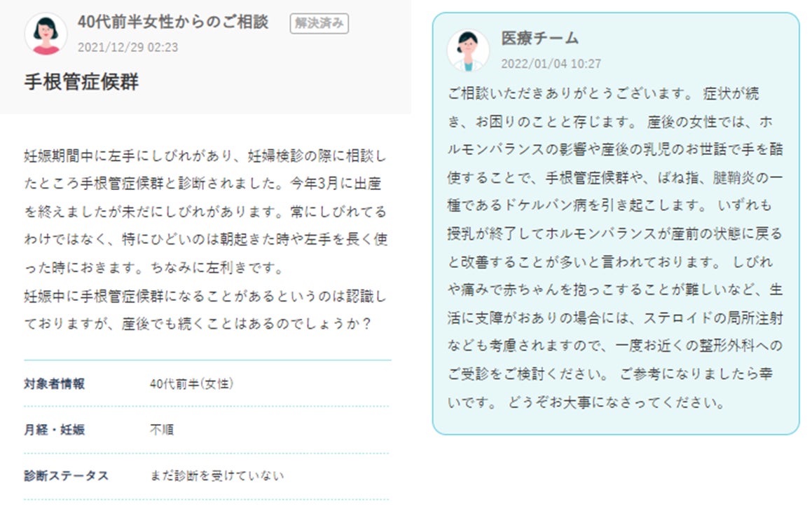Viewport: 812px width, 511px height.
Task: Click the reply mention of ステロイドの局所注射
Action: pos(713,318)
